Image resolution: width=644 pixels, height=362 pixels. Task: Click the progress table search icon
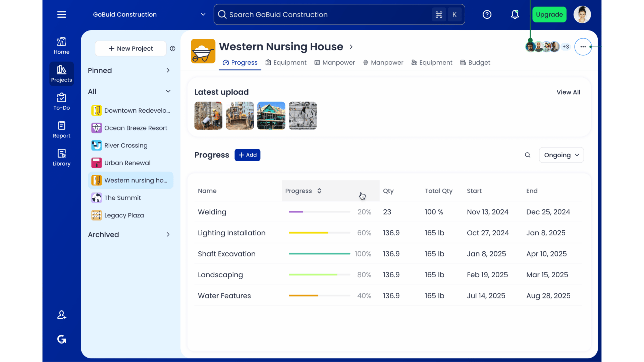click(x=527, y=155)
